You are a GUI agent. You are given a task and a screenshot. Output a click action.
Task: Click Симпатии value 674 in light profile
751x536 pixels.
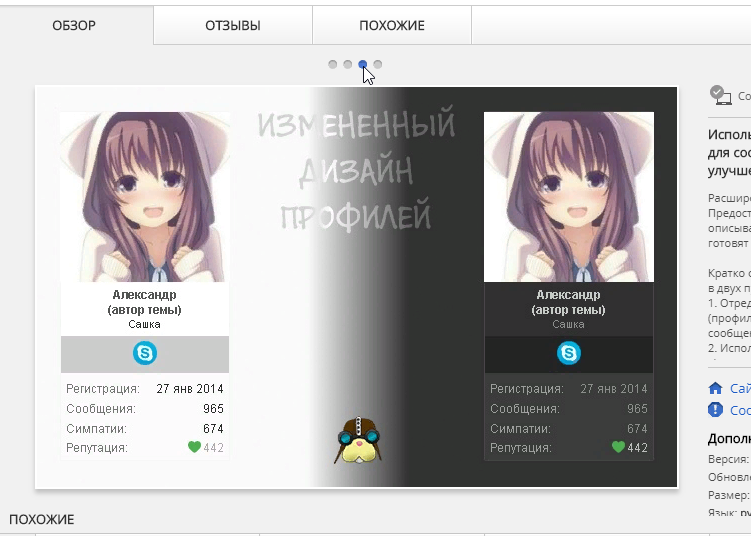[x=213, y=428]
